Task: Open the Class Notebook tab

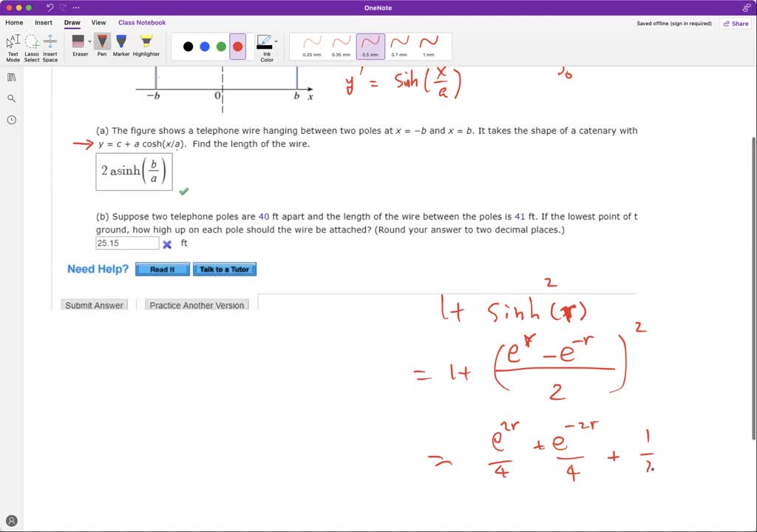Action: (x=141, y=22)
